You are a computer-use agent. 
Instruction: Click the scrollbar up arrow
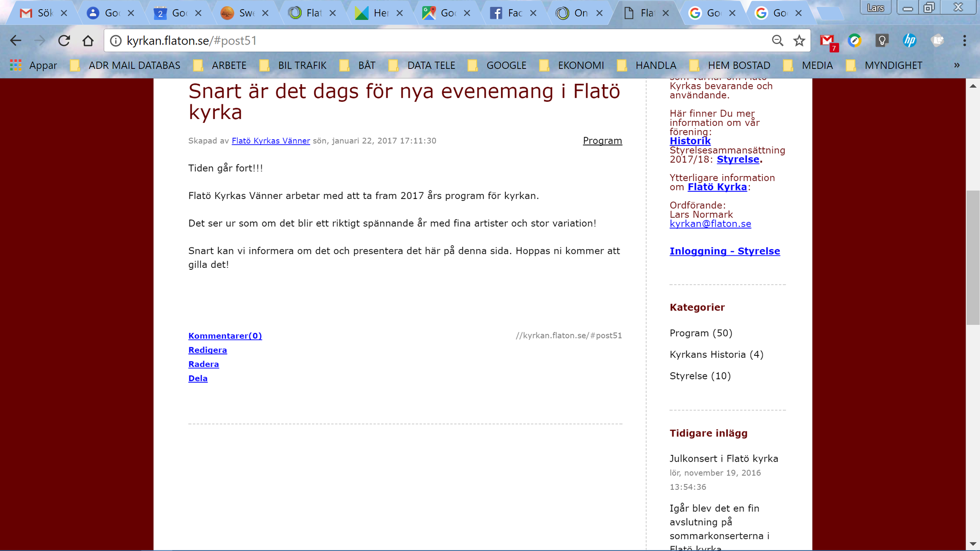(973, 86)
